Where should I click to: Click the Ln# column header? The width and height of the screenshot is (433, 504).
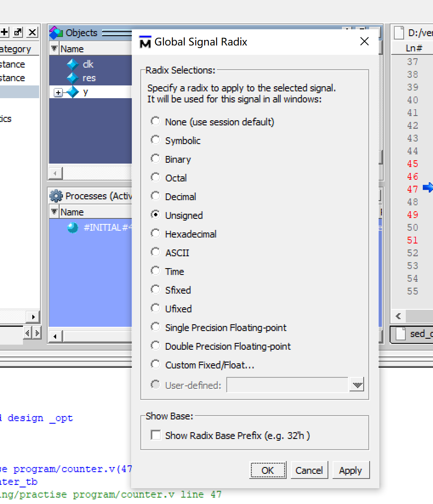pos(413,48)
